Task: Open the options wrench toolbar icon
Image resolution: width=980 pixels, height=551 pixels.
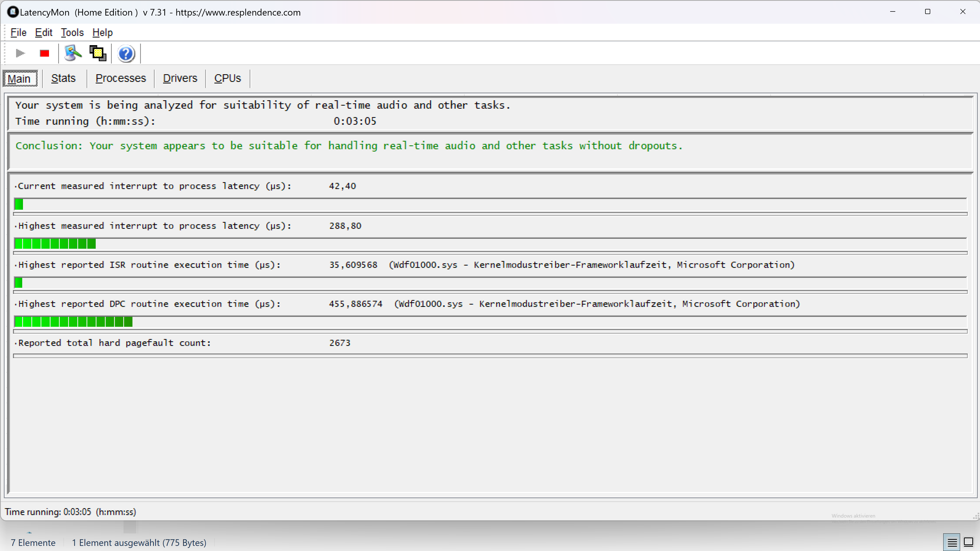Action: [x=73, y=53]
